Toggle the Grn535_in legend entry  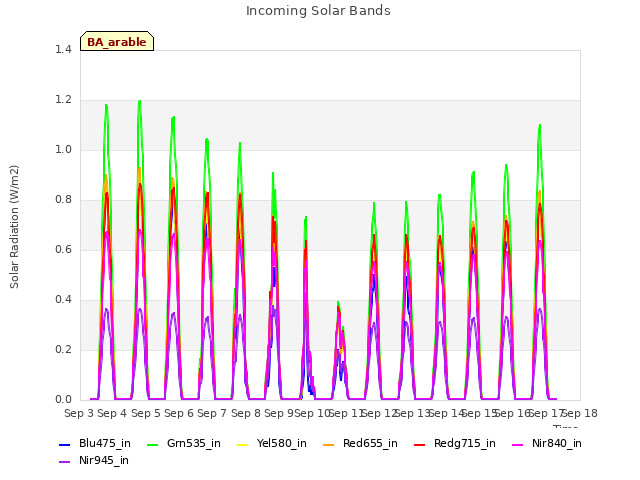[183, 443]
